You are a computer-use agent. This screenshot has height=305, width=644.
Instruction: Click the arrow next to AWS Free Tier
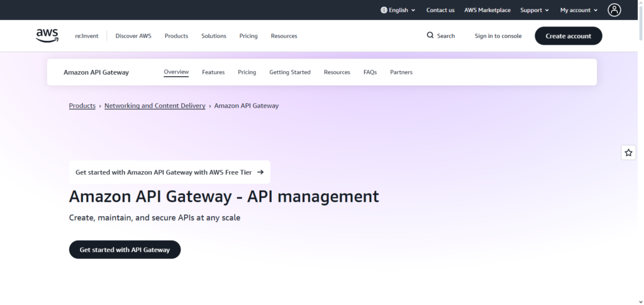coord(260,172)
